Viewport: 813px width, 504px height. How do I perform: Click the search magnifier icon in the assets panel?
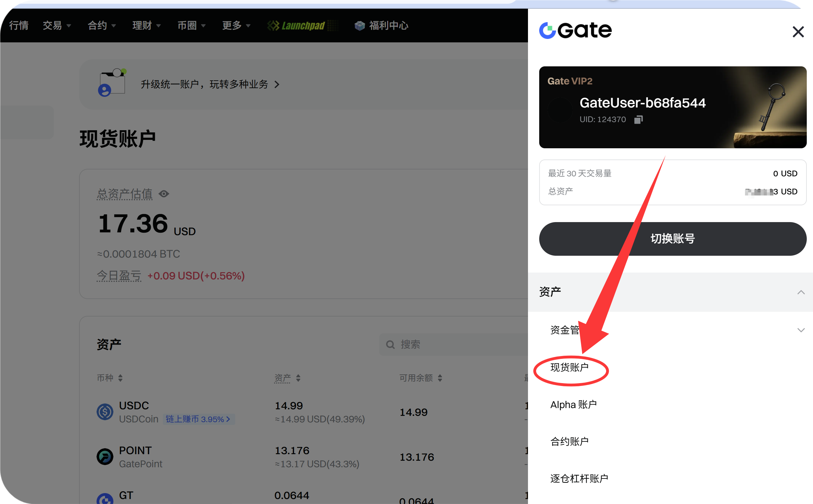click(x=390, y=344)
